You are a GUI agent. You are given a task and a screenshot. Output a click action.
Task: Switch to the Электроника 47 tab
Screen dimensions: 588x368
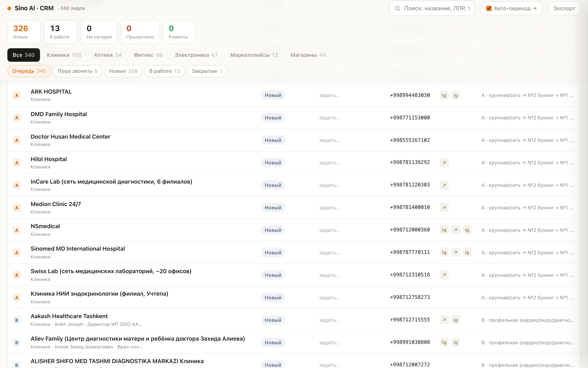coord(196,55)
